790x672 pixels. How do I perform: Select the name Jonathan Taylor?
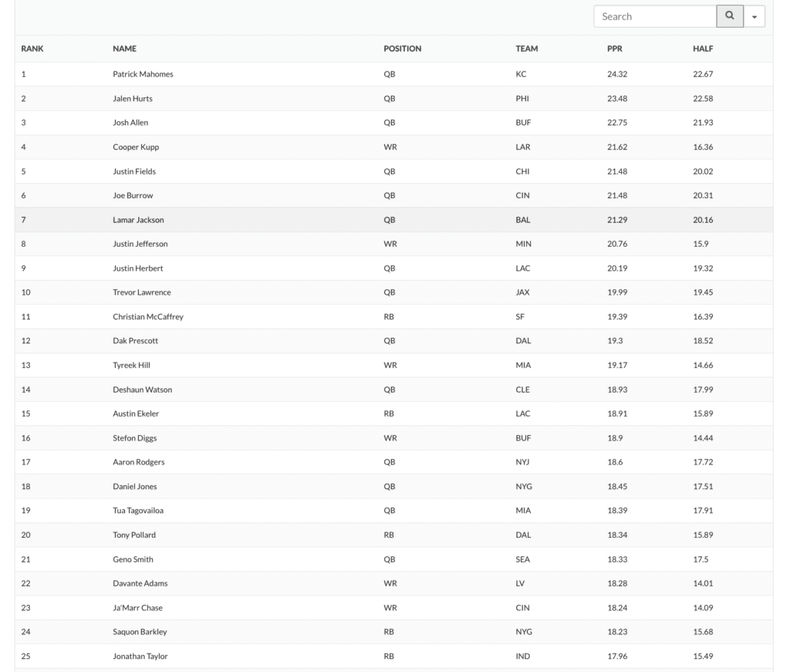[x=140, y=656]
